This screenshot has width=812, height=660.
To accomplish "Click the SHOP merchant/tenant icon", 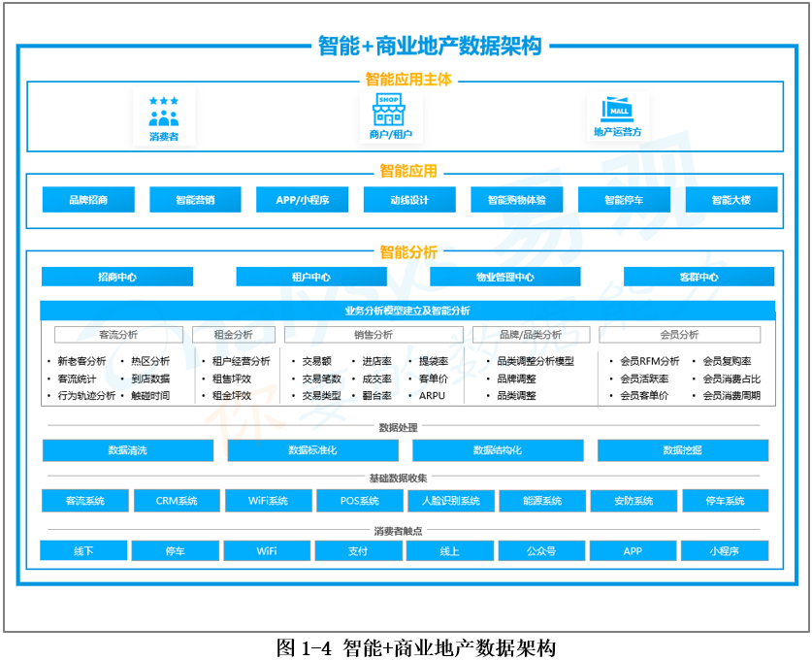I will tap(389, 109).
